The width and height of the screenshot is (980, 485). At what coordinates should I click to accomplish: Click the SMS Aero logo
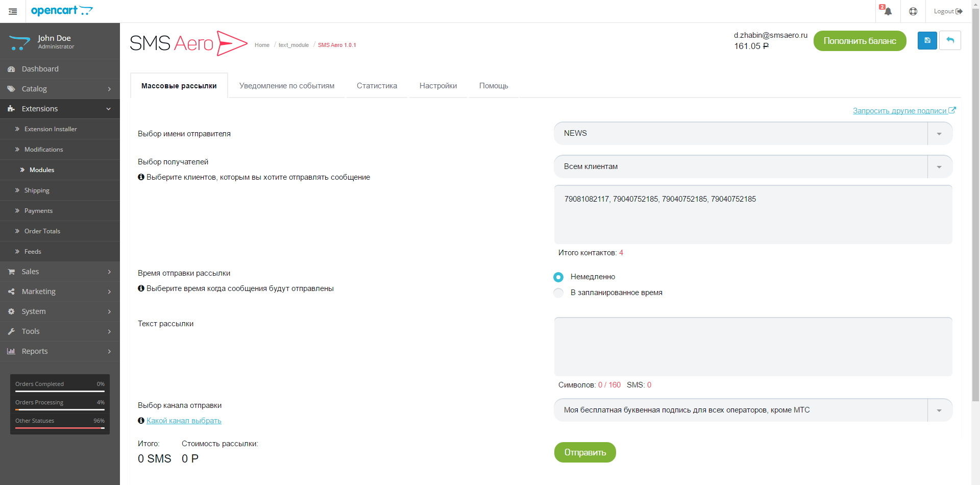pos(188,43)
